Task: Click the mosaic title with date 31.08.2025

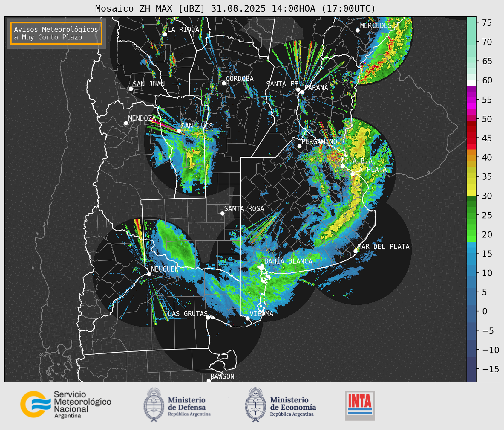Action: click(x=235, y=9)
